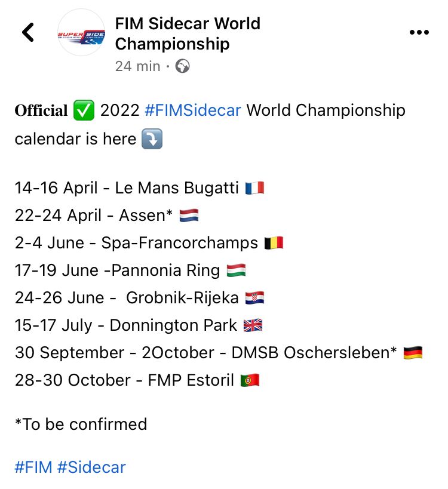Image resolution: width=448 pixels, height=489 pixels.
Task: Open the three-dots post options menu
Action: pos(419,32)
